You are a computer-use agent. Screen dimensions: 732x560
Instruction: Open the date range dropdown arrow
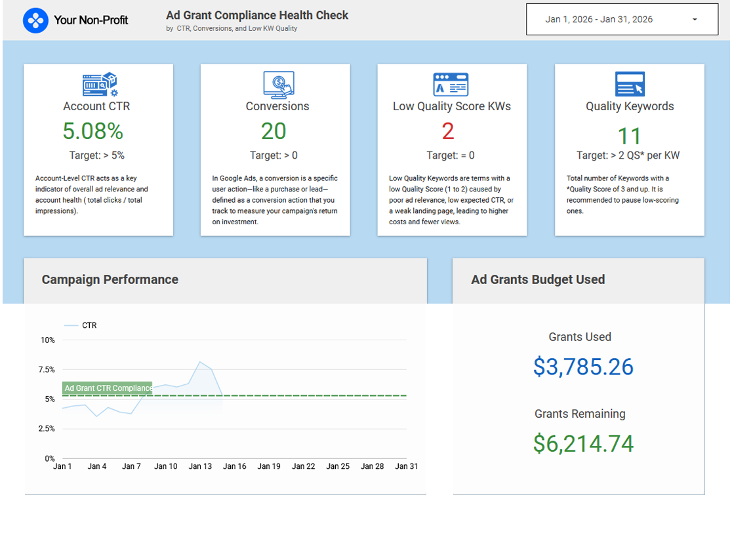click(695, 20)
